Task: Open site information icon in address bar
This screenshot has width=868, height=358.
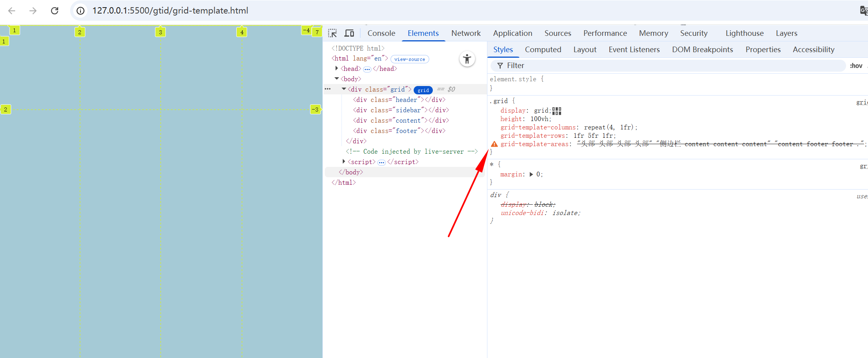Action: 81,11
